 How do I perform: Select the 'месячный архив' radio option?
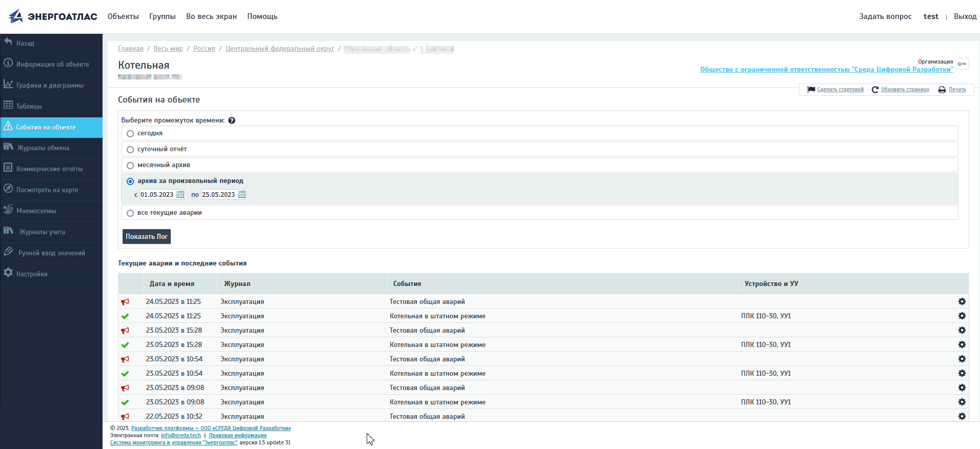130,166
